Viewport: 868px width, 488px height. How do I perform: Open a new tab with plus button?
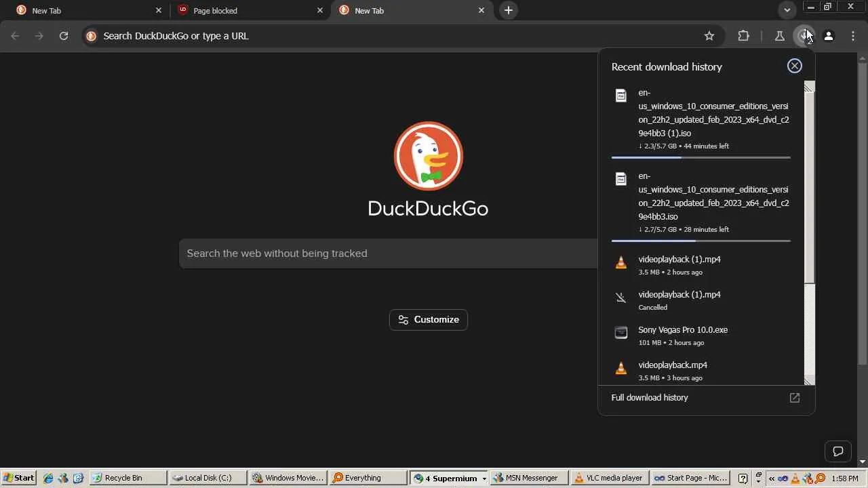coord(509,10)
